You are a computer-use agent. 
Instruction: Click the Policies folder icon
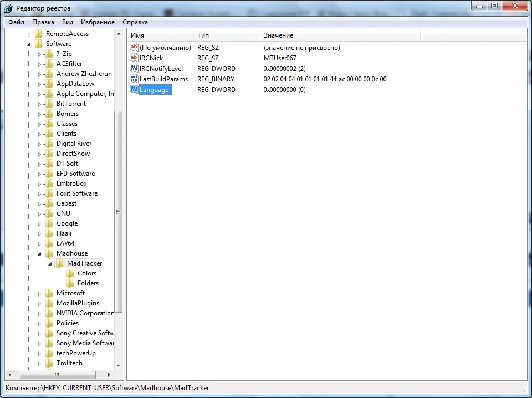[x=49, y=323]
